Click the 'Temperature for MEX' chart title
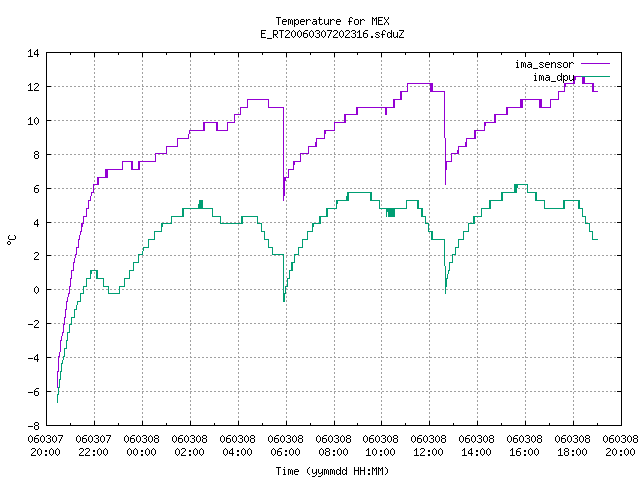 [332, 21]
